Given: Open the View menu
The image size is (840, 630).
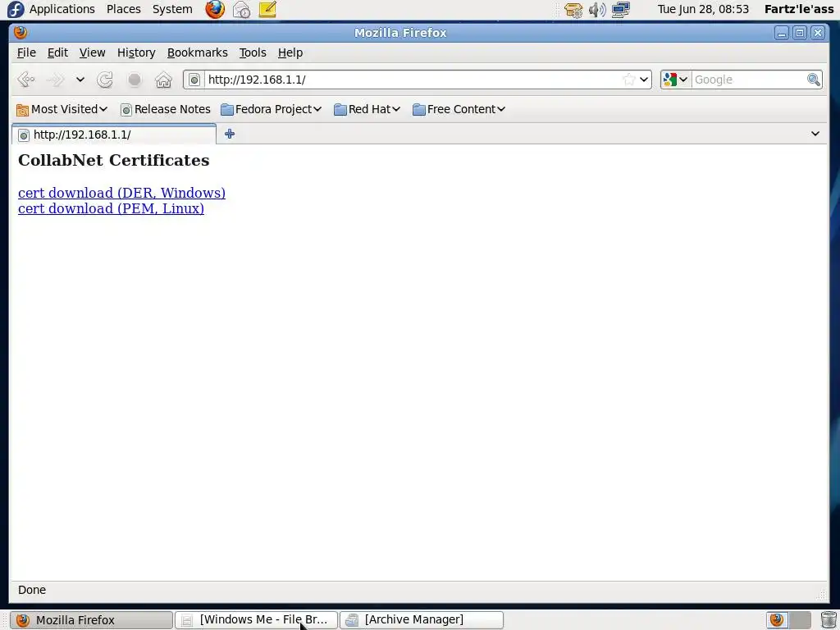Looking at the screenshot, I should click(x=92, y=52).
